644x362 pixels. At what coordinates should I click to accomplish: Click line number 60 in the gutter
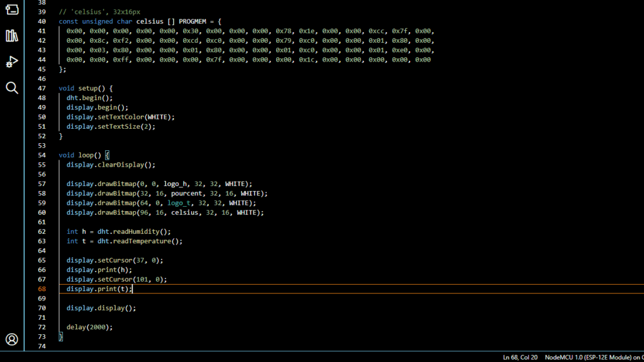pos(42,212)
